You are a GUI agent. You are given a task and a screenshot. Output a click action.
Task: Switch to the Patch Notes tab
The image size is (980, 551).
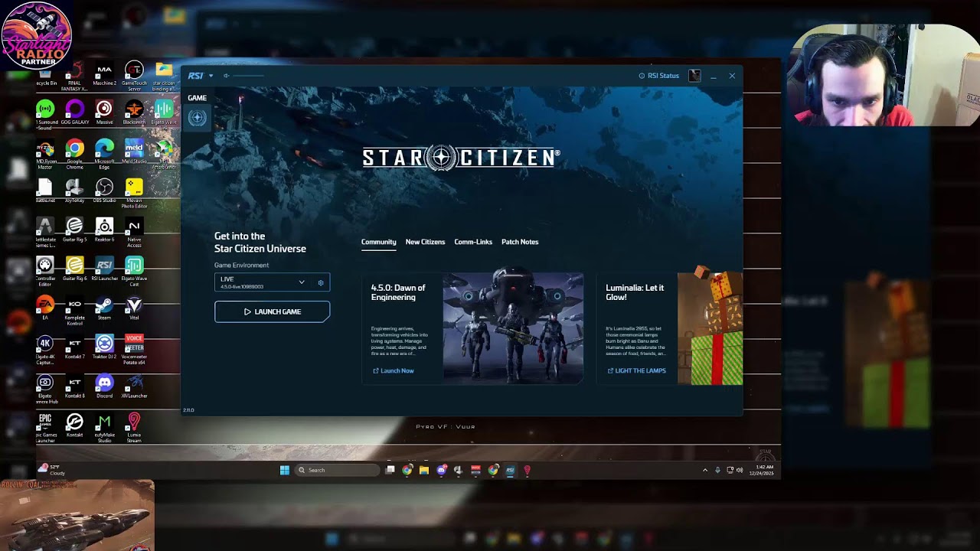coord(520,242)
